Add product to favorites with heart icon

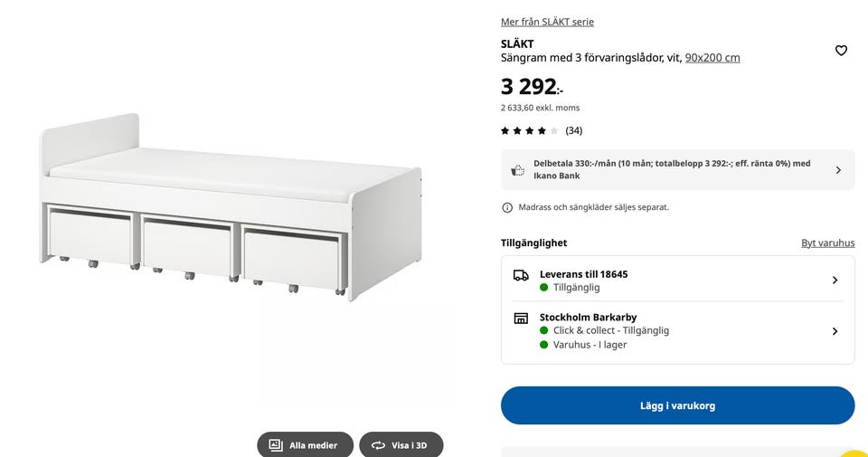[x=841, y=51]
